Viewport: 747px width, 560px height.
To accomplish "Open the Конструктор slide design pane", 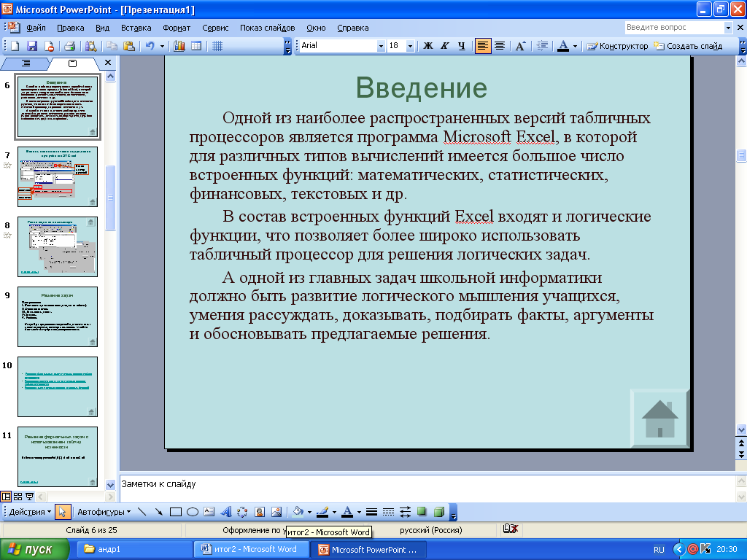I will tap(617, 46).
